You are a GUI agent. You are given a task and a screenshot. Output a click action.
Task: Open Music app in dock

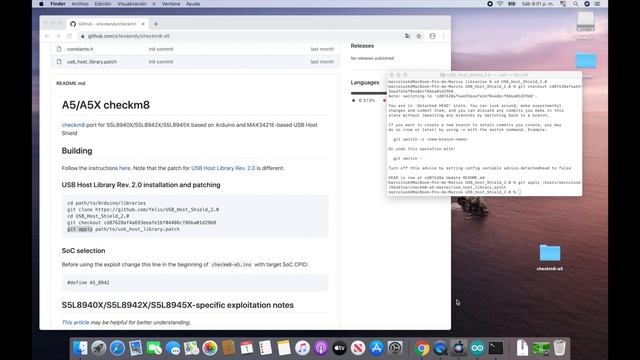click(x=302, y=348)
